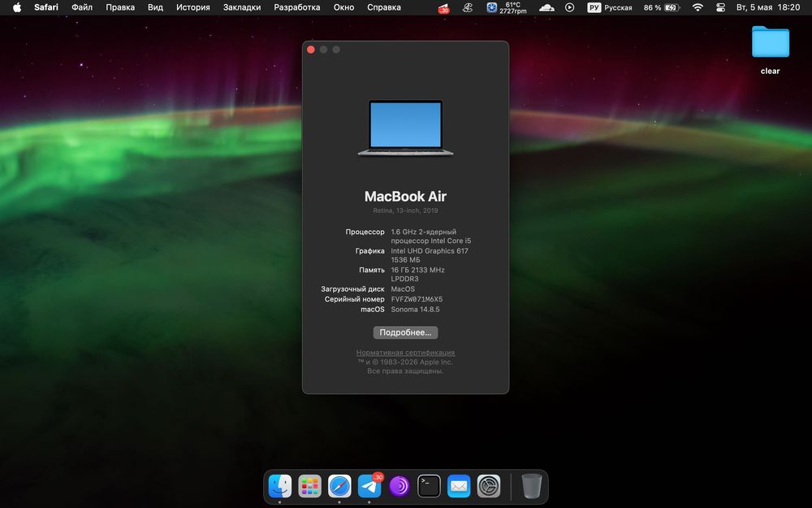Click the battery status 86 % indicator
This screenshot has height=508, width=812.
pos(661,7)
